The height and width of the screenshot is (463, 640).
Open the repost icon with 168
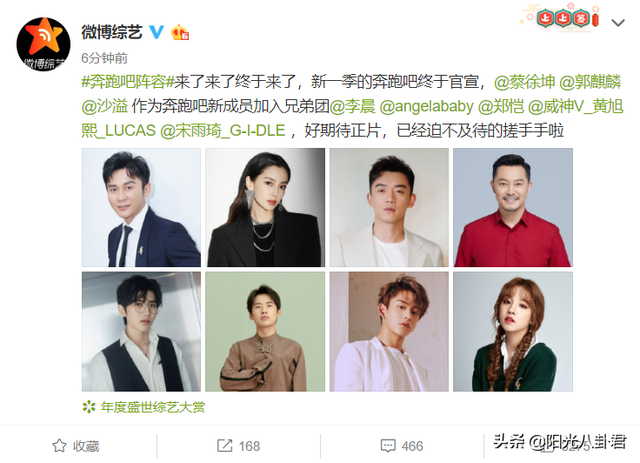pos(224,446)
